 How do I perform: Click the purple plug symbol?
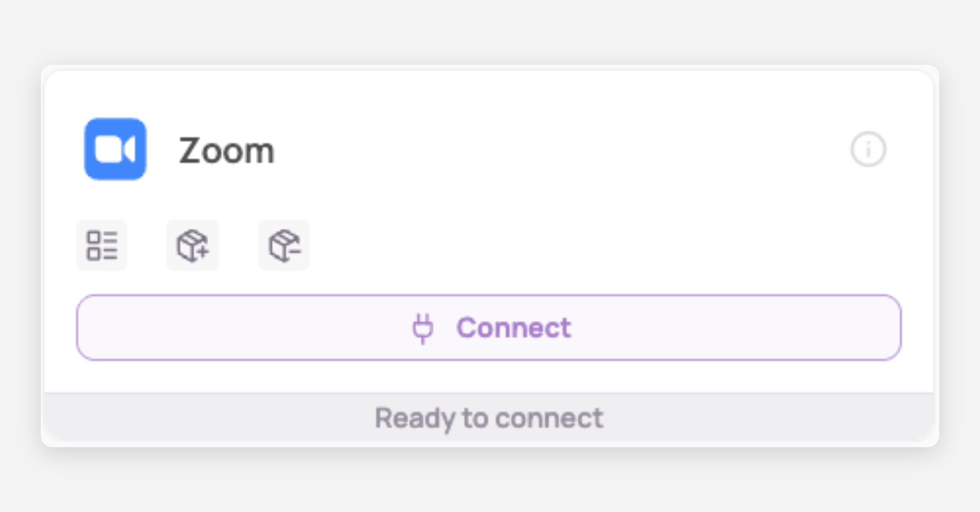pyautogui.click(x=423, y=328)
